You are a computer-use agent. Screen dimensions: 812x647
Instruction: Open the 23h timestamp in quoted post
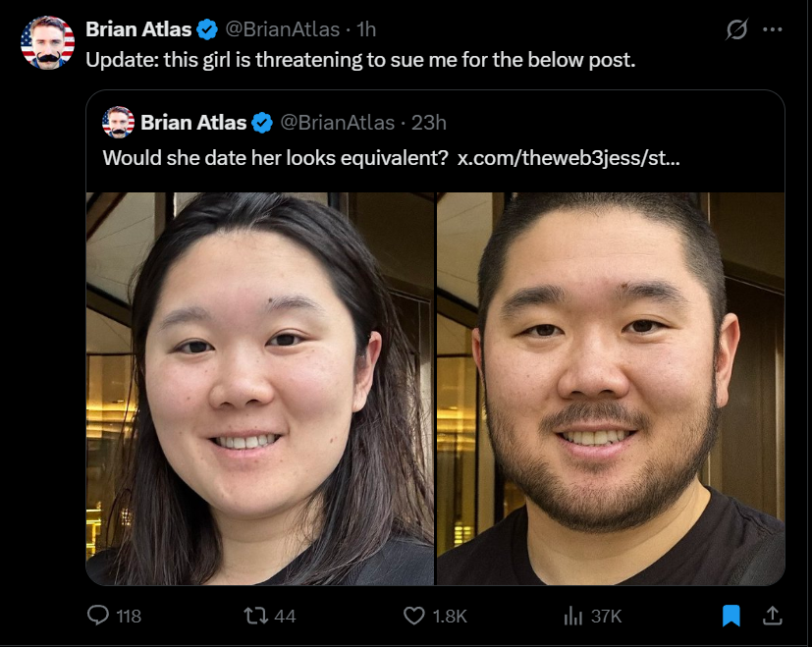(428, 123)
